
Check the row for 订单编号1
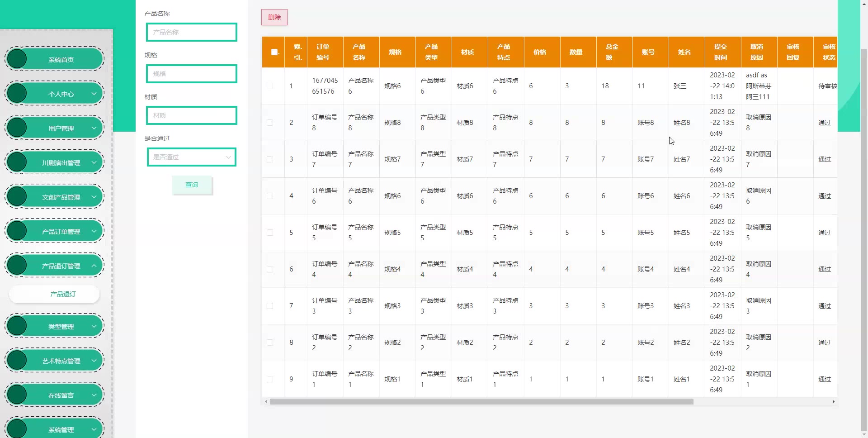pos(270,379)
